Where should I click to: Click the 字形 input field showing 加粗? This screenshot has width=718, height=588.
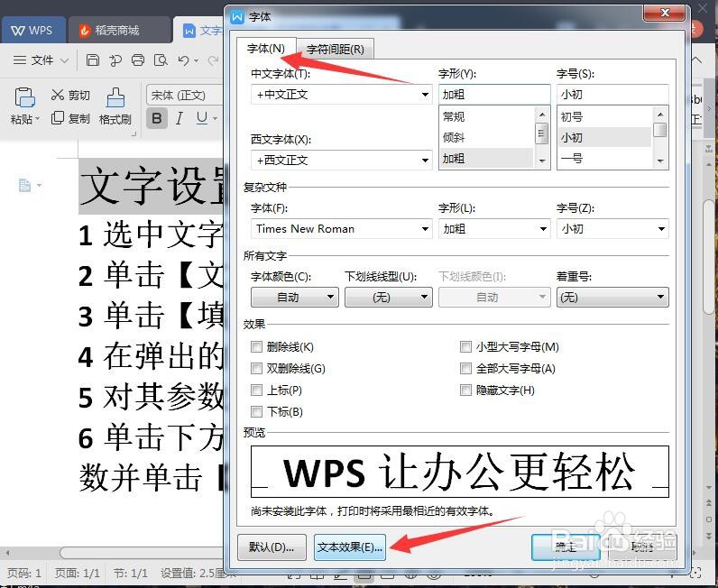[x=494, y=95]
